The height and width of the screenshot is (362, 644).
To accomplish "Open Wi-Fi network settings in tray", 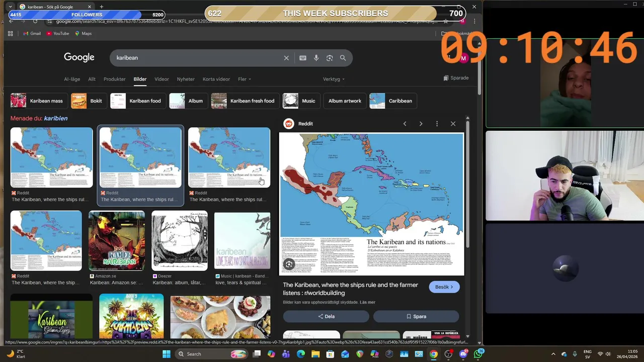I will (x=600, y=354).
